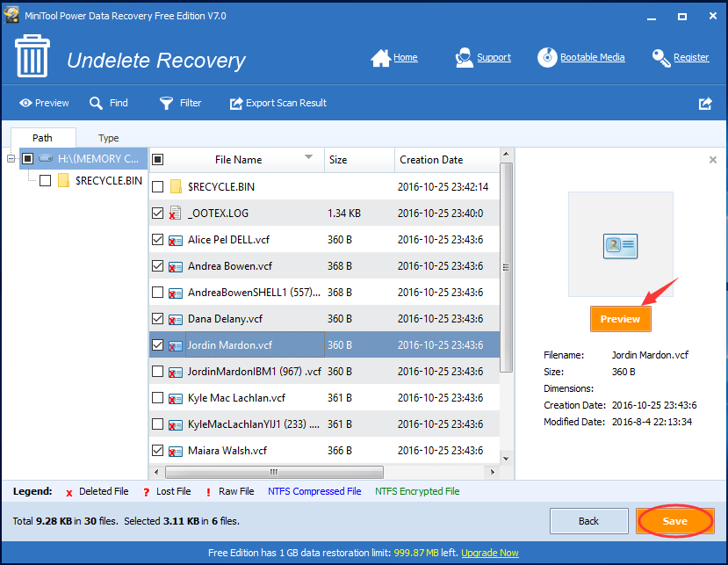Click the horizontal scrollbar right arrow
This screenshot has width=728, height=565.
click(x=492, y=472)
